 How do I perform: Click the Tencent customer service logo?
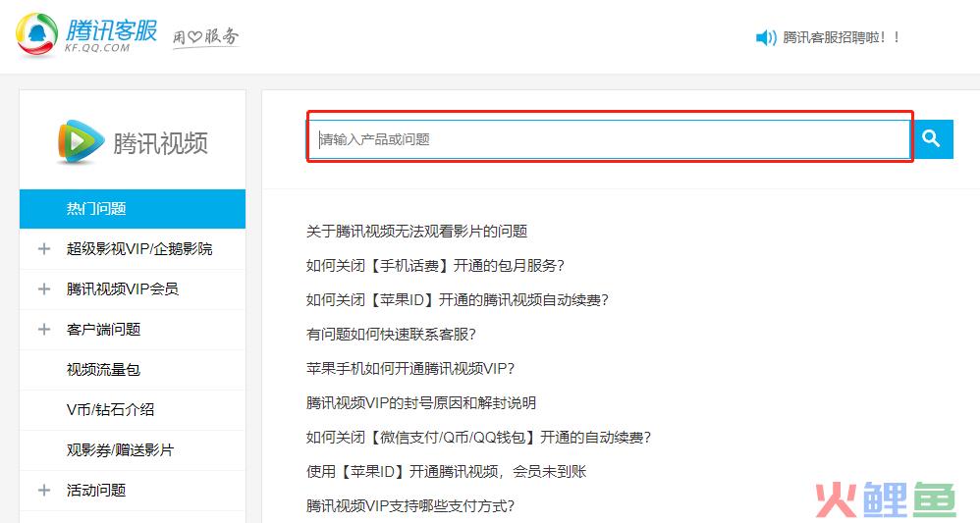coord(37,34)
